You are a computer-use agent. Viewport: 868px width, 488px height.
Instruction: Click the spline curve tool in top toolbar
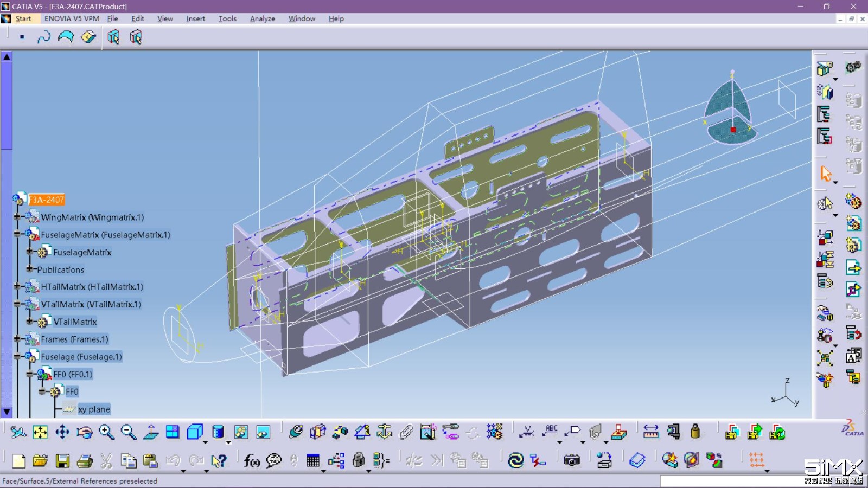(x=43, y=37)
